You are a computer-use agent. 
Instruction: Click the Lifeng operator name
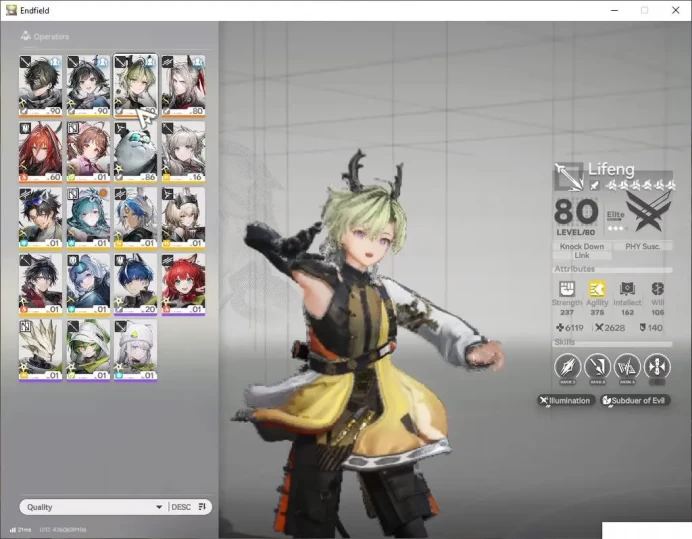[x=611, y=169]
